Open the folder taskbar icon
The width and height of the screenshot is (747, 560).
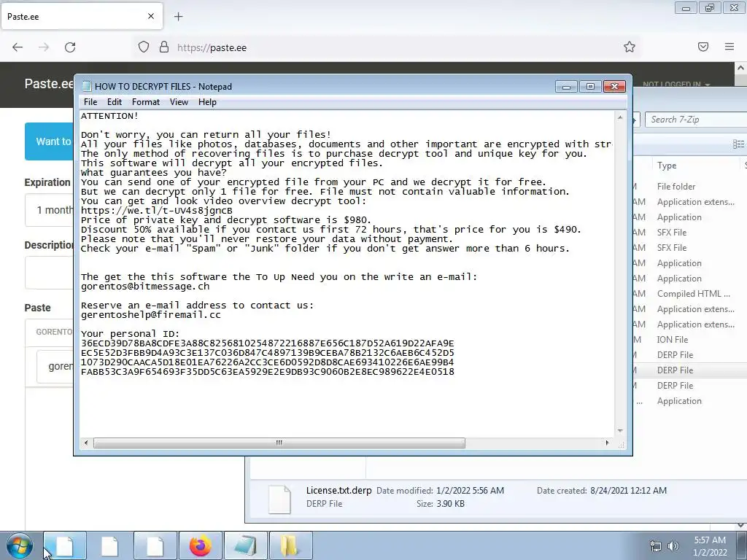[x=290, y=545]
